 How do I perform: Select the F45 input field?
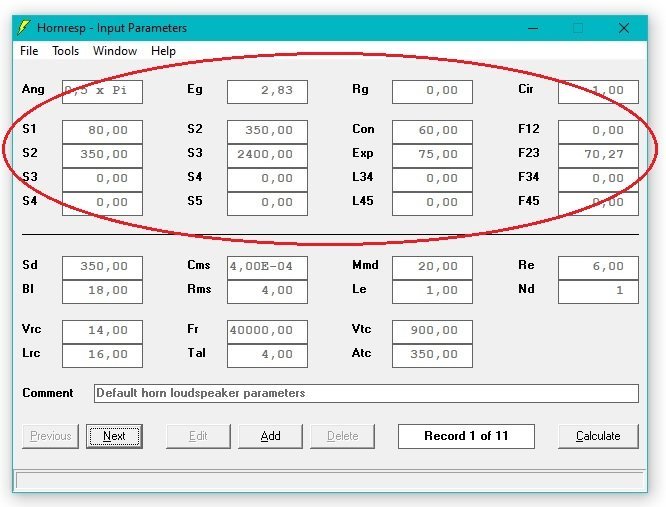[x=598, y=204]
